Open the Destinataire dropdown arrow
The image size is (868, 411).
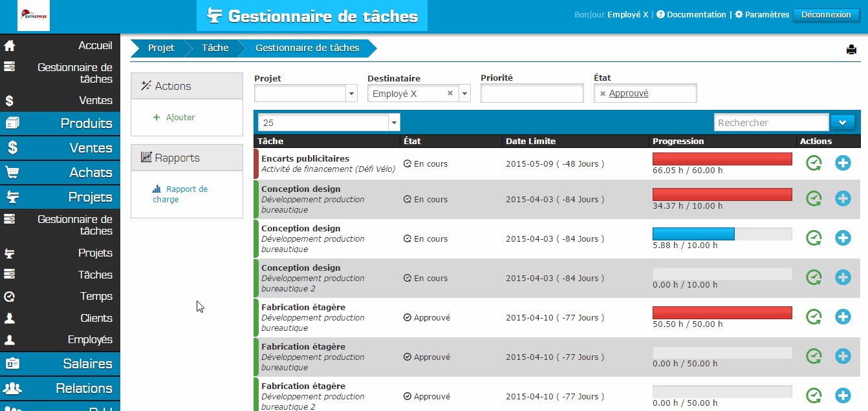coord(464,94)
